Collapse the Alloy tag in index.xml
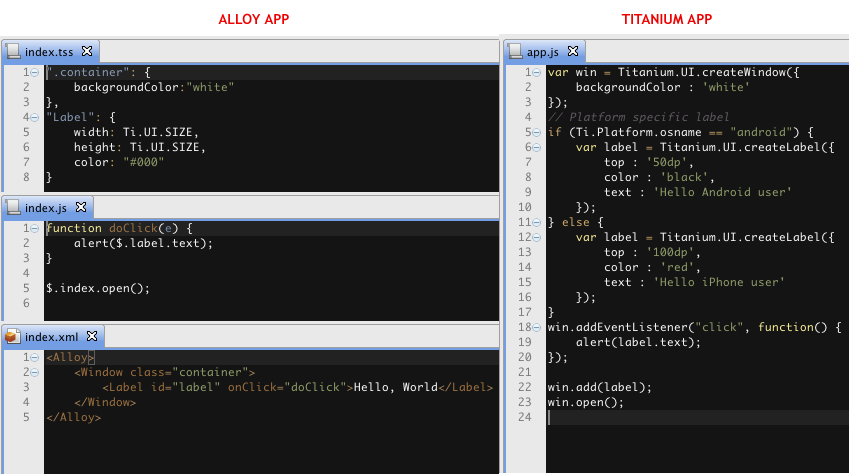Image resolution: width=849 pixels, height=474 pixels. (x=35, y=358)
